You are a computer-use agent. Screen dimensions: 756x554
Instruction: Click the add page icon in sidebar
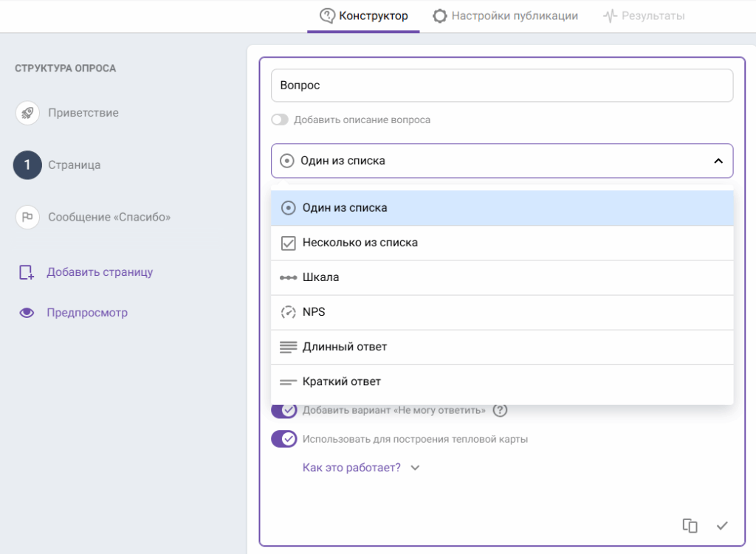(27, 272)
